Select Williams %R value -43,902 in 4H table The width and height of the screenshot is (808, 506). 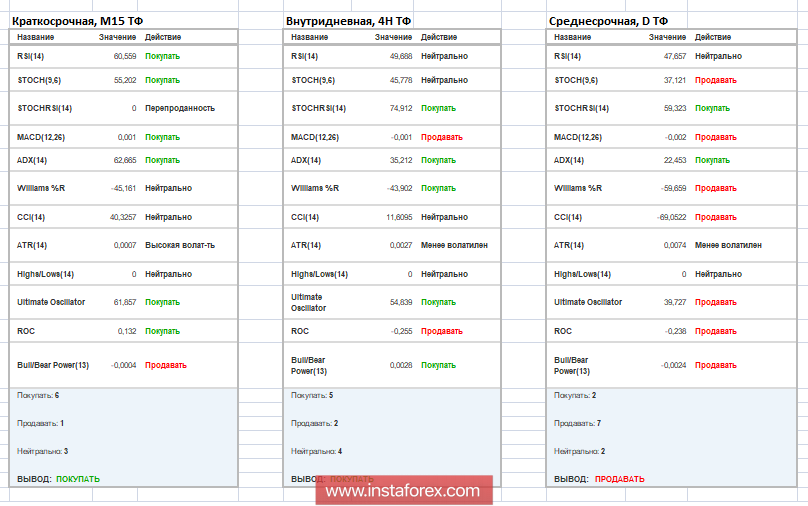[400, 188]
